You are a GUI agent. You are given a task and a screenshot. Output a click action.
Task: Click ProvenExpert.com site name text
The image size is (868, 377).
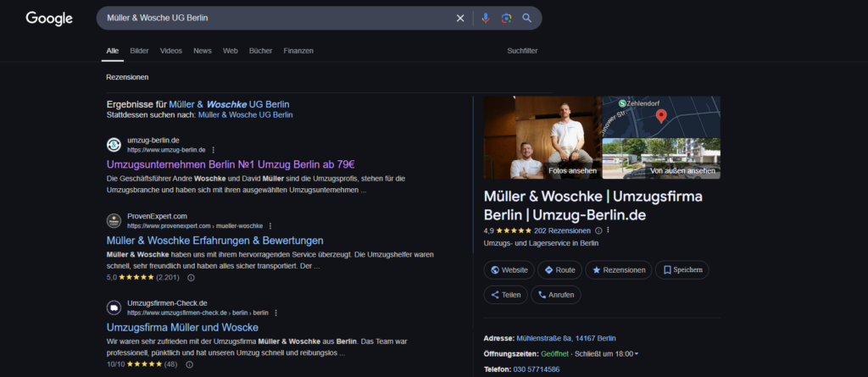click(157, 216)
